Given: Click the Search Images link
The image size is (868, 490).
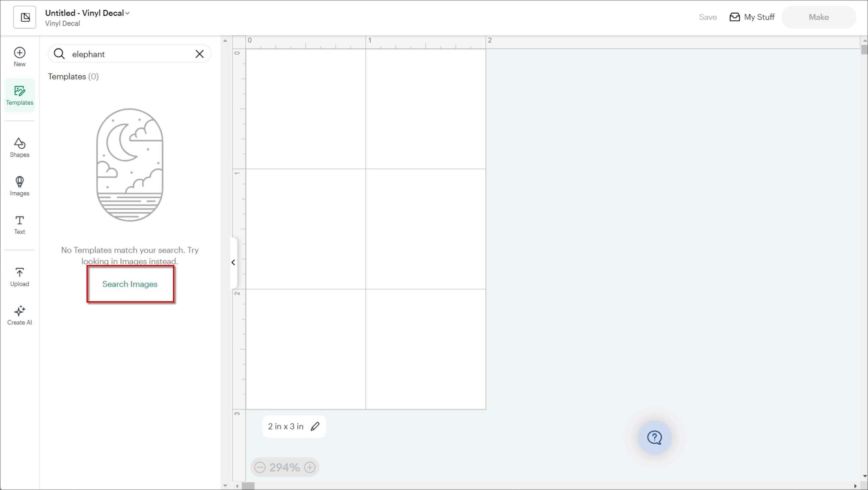Looking at the screenshot, I should pos(130,284).
